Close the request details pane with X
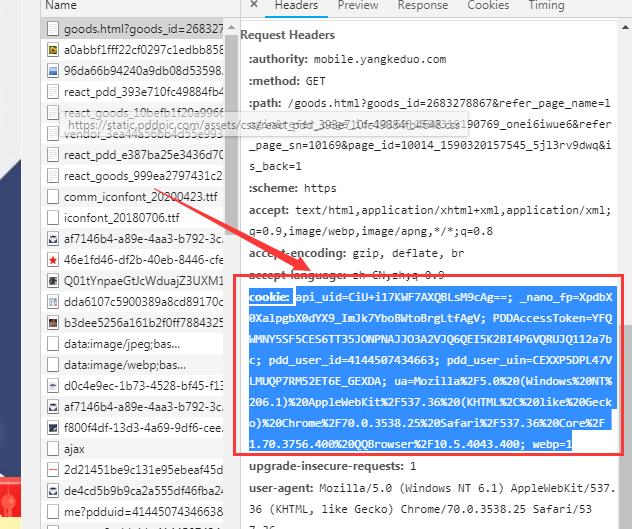The image size is (632, 529). coord(254,4)
